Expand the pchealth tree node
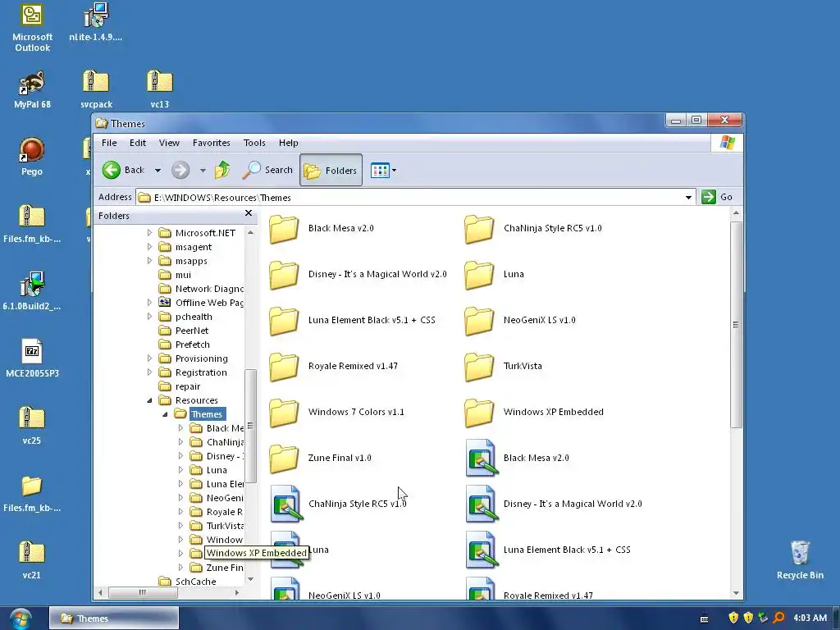This screenshot has width=840, height=630. 149,317
